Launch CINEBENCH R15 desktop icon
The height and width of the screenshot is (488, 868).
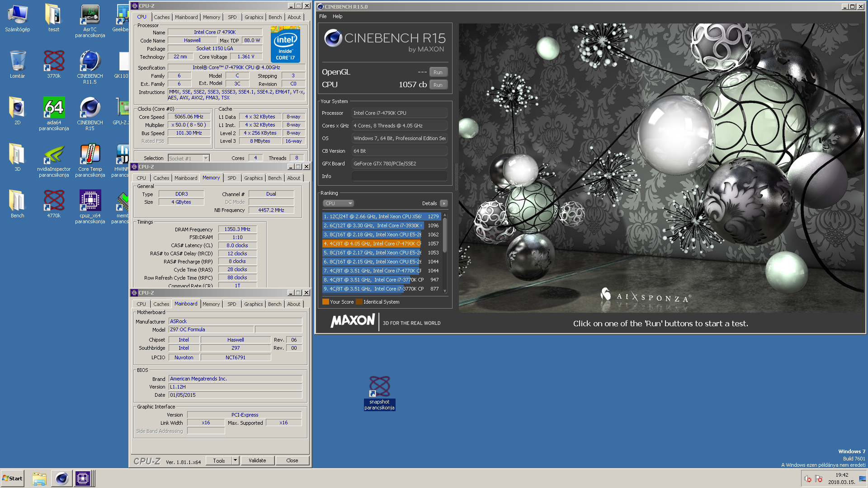(x=90, y=114)
